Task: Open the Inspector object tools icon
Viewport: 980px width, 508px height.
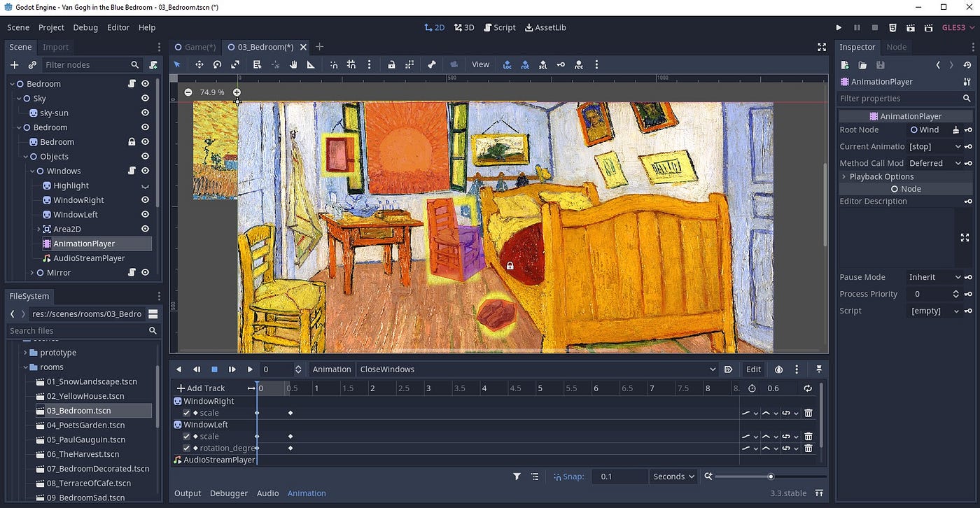Action: pyautogui.click(x=967, y=82)
